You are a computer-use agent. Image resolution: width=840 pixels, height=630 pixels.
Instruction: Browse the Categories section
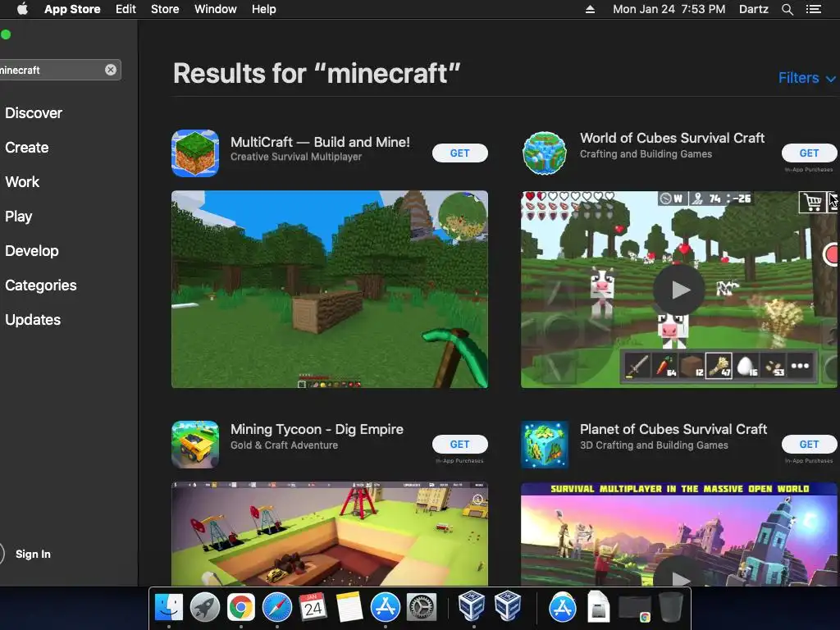point(41,285)
